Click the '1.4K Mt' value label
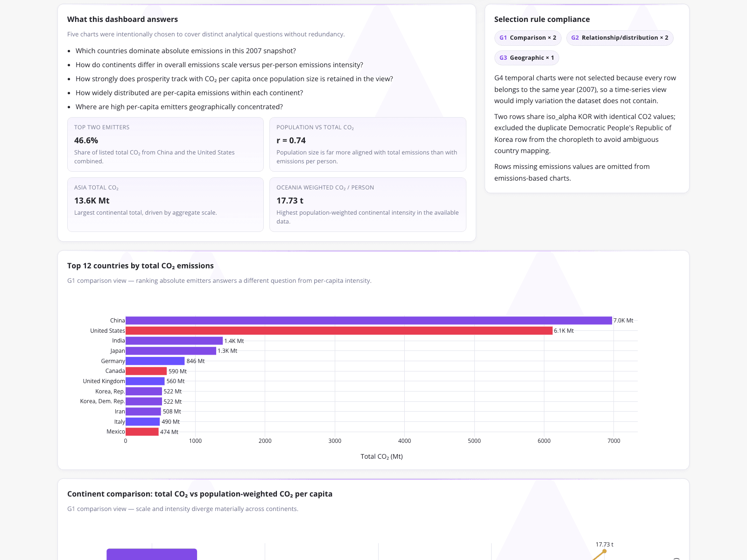This screenshot has width=747, height=560. [x=234, y=341]
